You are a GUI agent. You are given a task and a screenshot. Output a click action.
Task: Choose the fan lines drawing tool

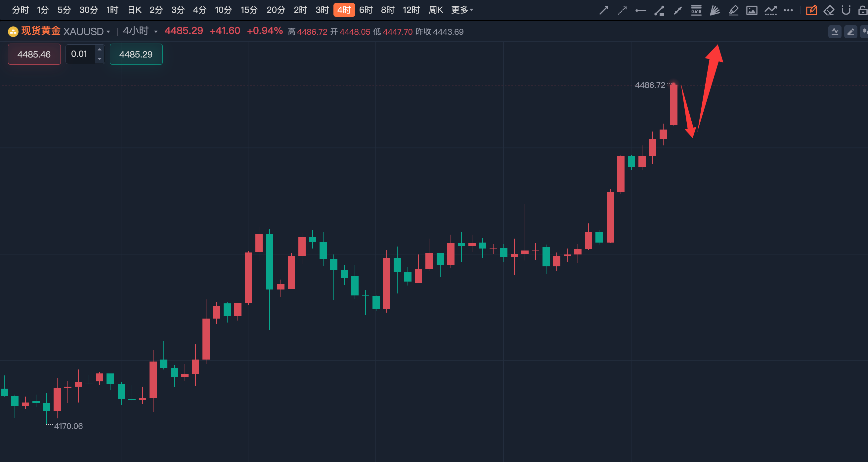[715, 11]
